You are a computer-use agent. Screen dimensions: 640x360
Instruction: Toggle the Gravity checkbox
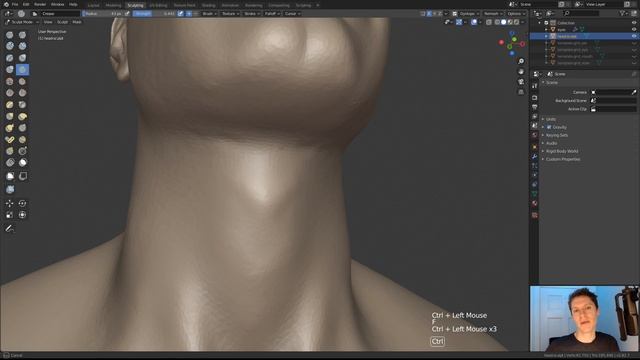point(549,127)
